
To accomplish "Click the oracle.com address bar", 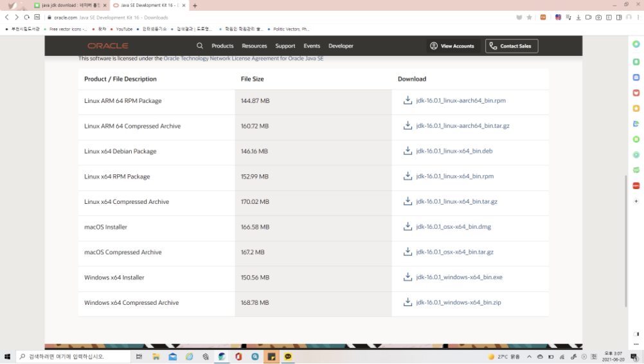I will [x=280, y=17].
